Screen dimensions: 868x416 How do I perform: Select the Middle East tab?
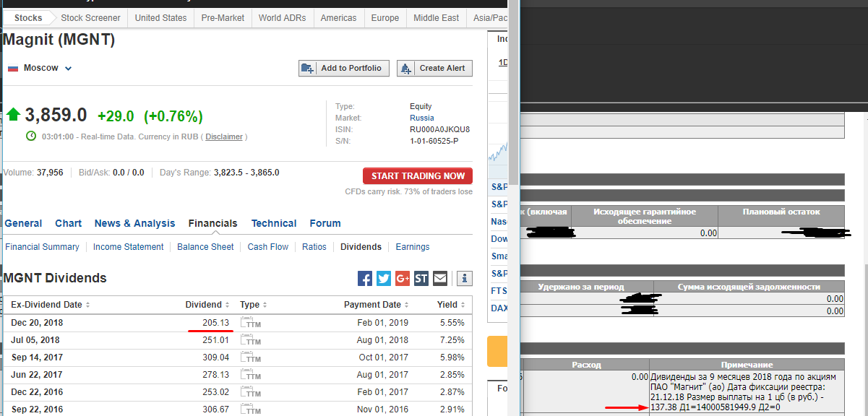coord(437,17)
